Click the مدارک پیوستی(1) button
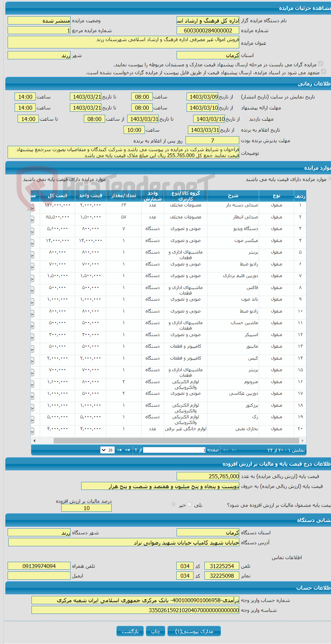 coord(194,631)
